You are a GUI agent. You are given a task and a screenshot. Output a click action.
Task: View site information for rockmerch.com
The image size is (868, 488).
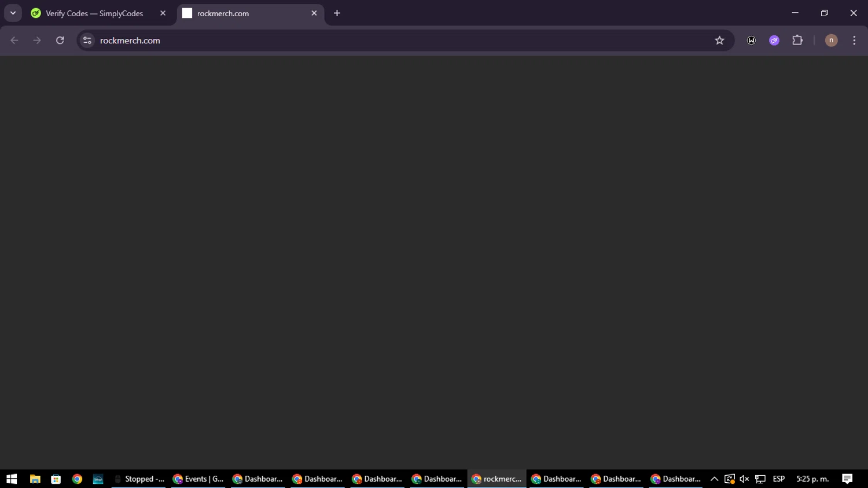coord(87,41)
